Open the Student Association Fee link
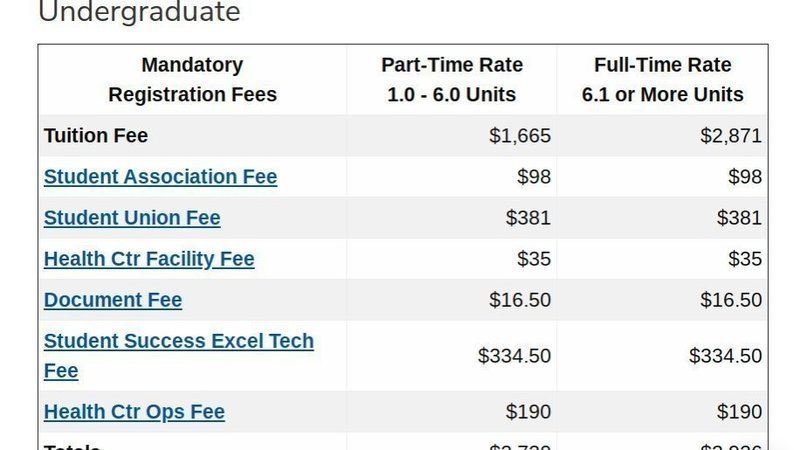Viewport: 800px width, 450px height. [160, 177]
